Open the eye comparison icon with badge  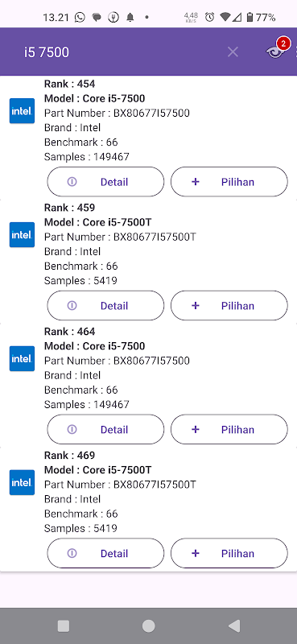pyautogui.click(x=276, y=51)
